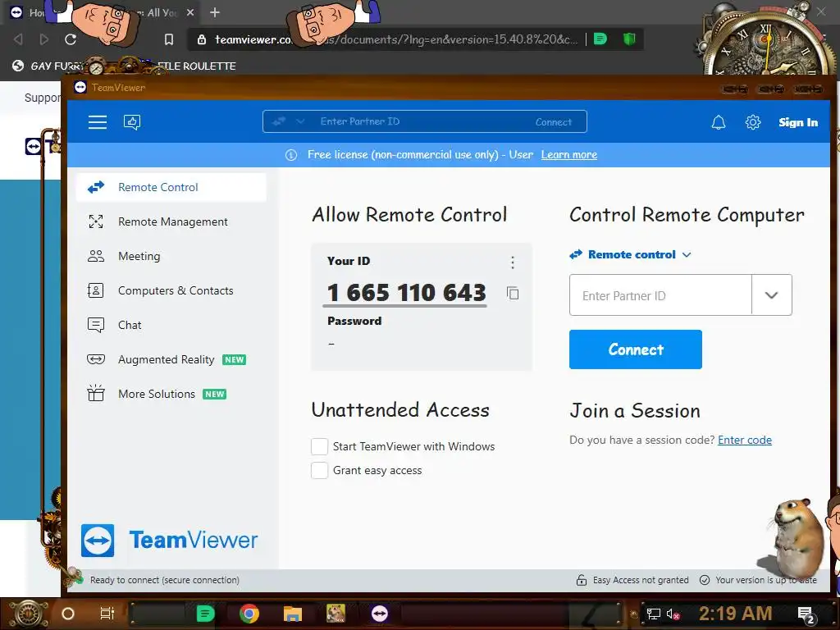Click the FILE ROULETTE bookmark in browser
The width and height of the screenshot is (840, 630).
(197, 66)
